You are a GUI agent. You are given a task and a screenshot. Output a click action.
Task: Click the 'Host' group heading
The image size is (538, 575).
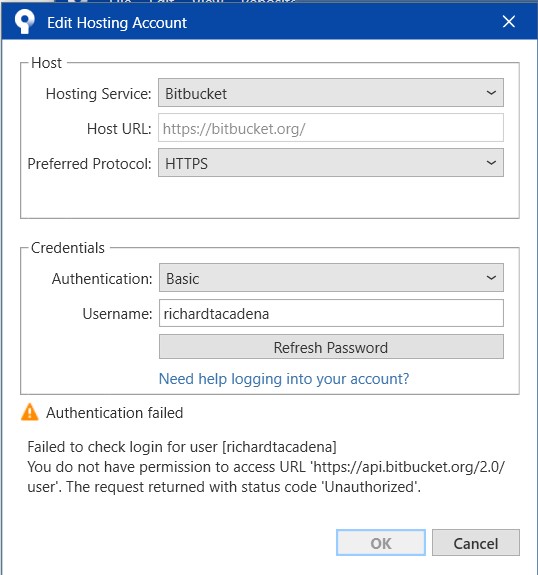(x=46, y=63)
